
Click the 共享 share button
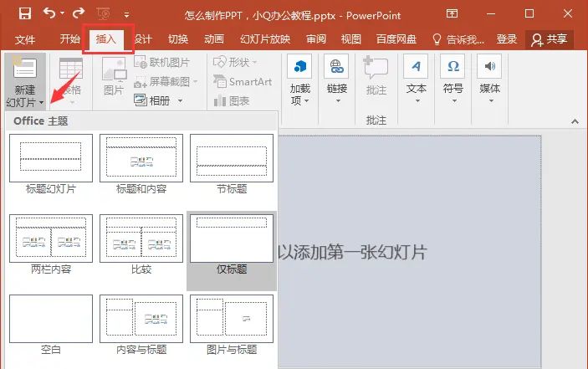550,39
